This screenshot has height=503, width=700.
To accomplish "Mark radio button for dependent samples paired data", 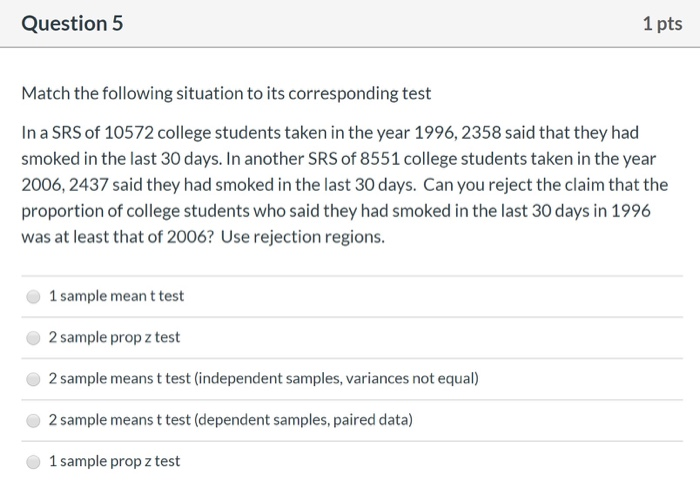I will (x=34, y=420).
